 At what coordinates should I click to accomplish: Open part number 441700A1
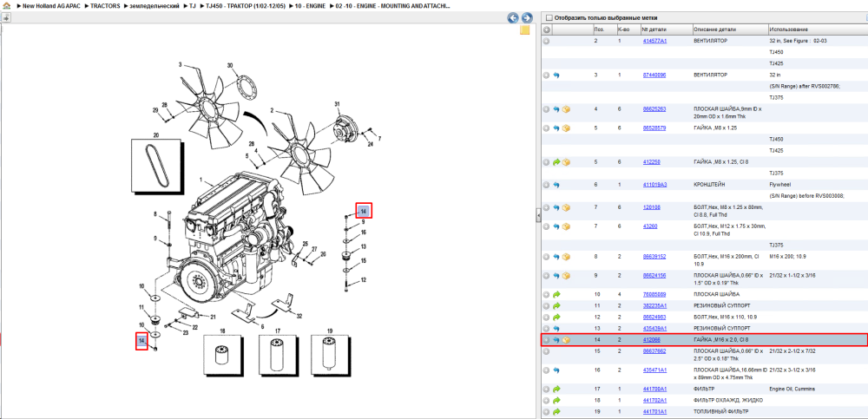click(654, 389)
